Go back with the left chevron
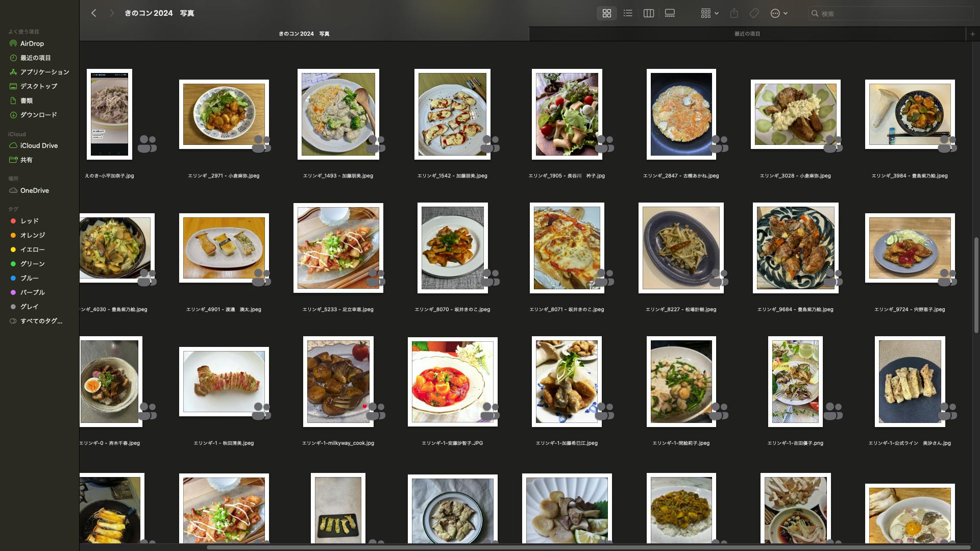 94,13
